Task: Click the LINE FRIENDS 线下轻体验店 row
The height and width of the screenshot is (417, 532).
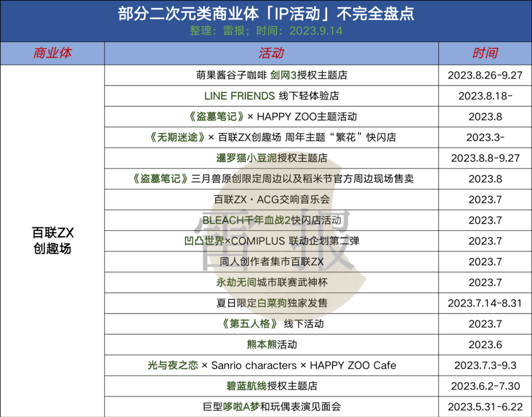Action: pyautogui.click(x=271, y=96)
